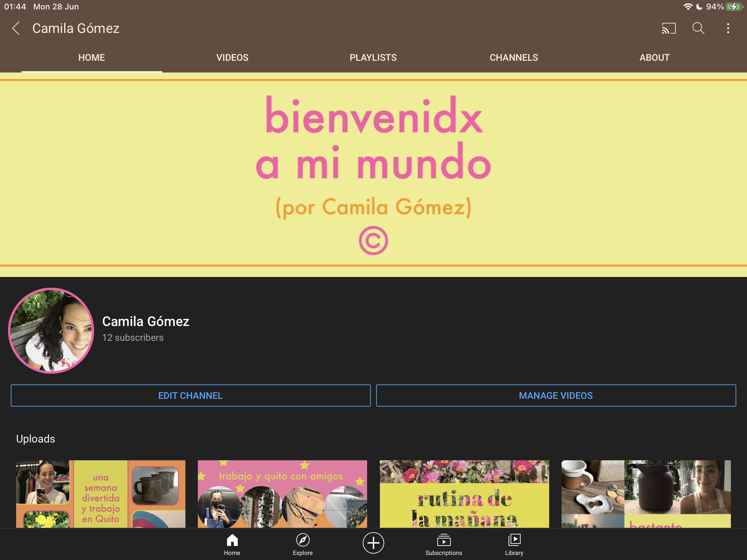Switch to the CHANNELS tab
The width and height of the screenshot is (747, 560).
[x=514, y=58]
